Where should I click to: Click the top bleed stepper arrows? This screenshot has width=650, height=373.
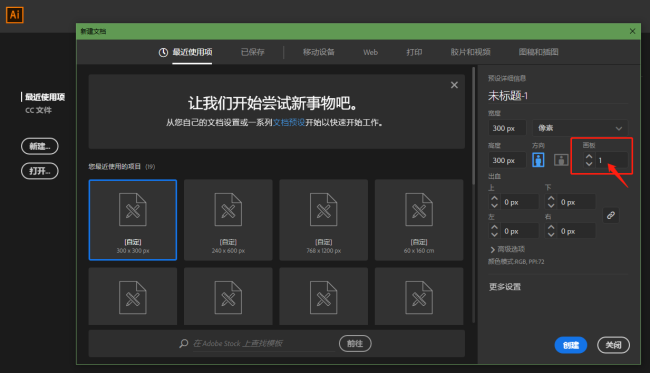tap(494, 202)
